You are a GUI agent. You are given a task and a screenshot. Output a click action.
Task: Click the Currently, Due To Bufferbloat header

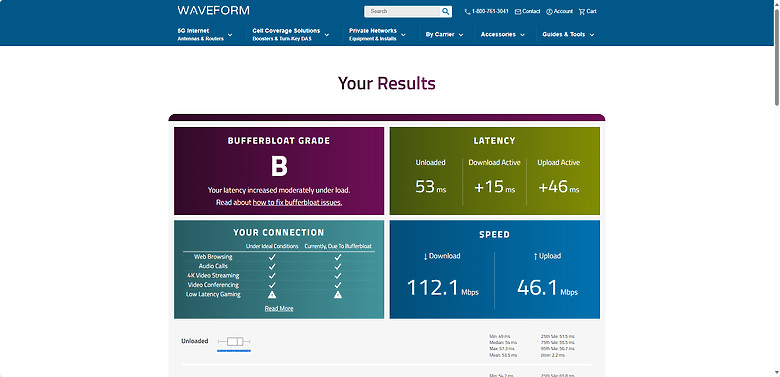[338, 246]
